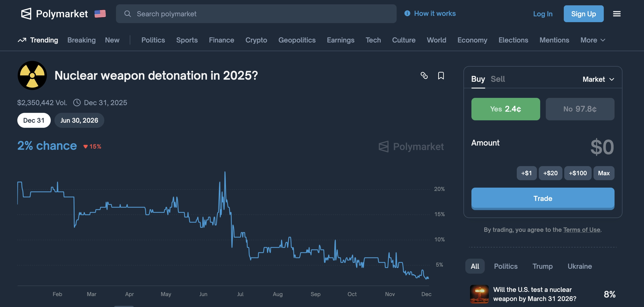This screenshot has width=644, height=307.
Task: Filter related markets by Ukraine
Action: (x=580, y=266)
